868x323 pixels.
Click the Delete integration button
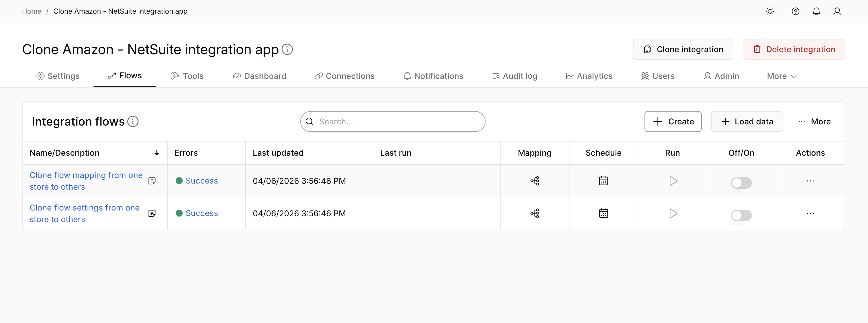click(794, 49)
